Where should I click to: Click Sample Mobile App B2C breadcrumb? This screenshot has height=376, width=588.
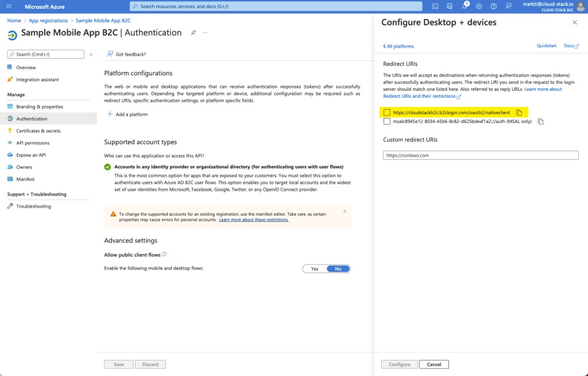click(103, 21)
